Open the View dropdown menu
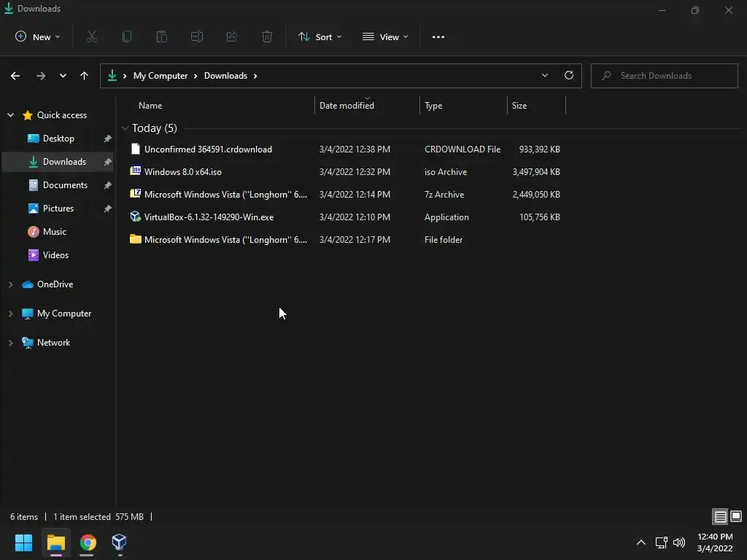 click(x=385, y=36)
